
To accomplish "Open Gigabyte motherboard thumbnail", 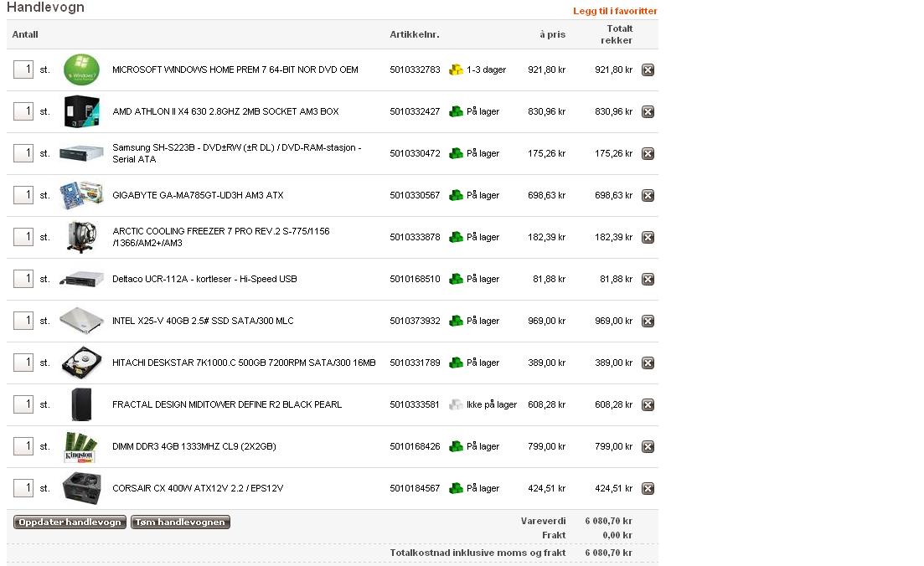I will point(81,195).
